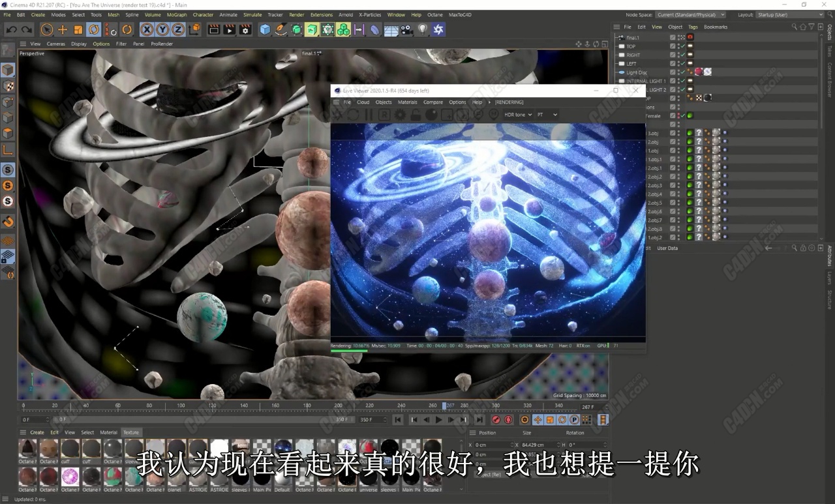Open Create menu in material manager
This screenshot has width=835, height=504.
point(37,432)
